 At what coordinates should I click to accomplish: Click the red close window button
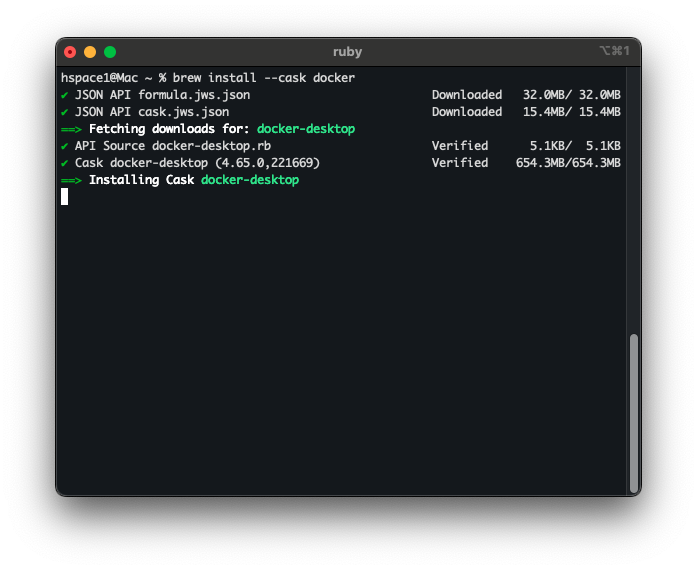[70, 52]
